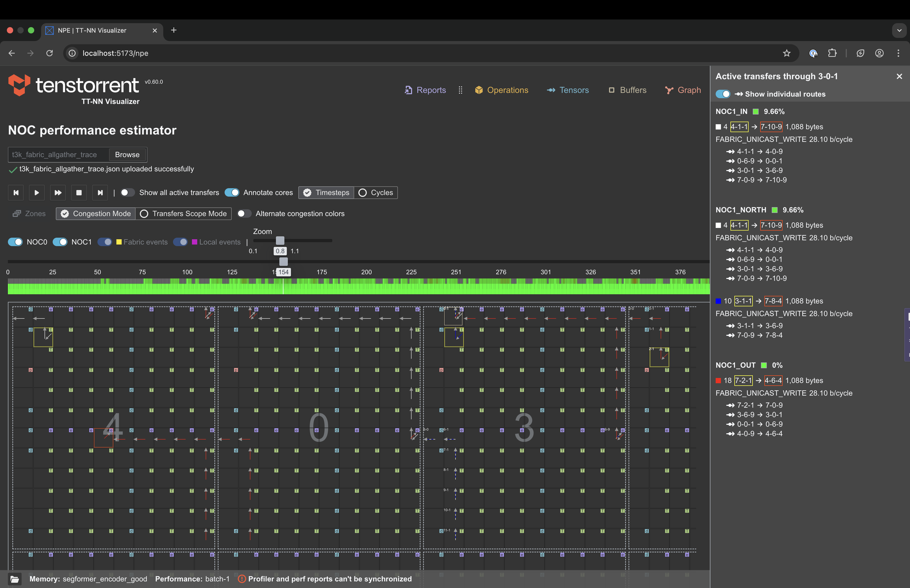Jump to the first timestep icon
Screen dimensions: 910x588
pyautogui.click(x=16, y=193)
